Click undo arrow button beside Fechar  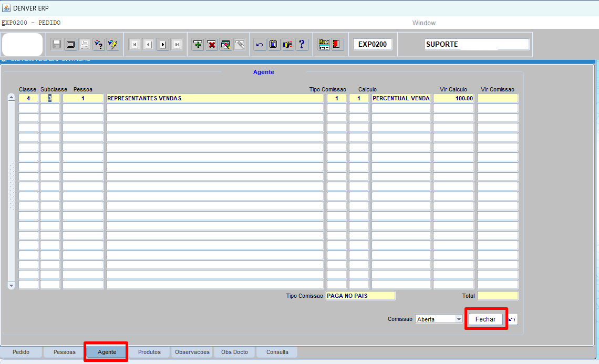pos(512,319)
